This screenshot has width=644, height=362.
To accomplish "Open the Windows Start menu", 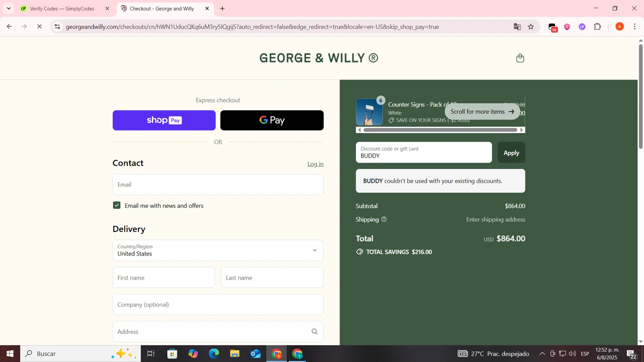I will (x=10, y=354).
